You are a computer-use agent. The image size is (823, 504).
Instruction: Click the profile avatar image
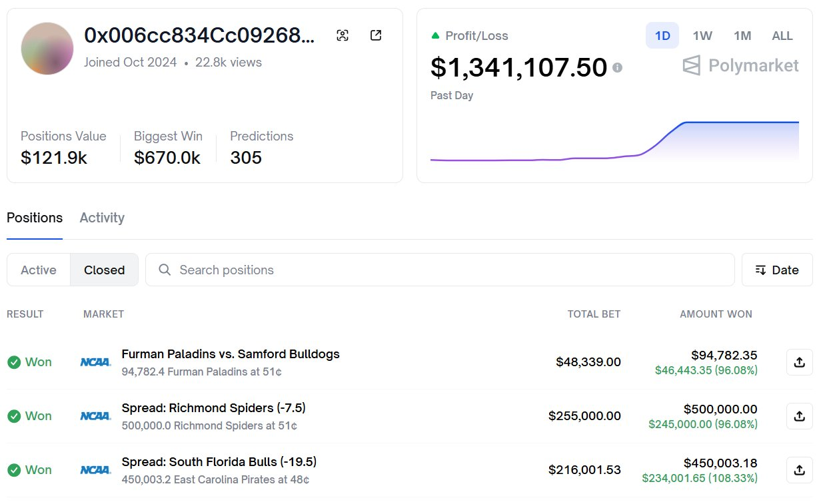(47, 49)
